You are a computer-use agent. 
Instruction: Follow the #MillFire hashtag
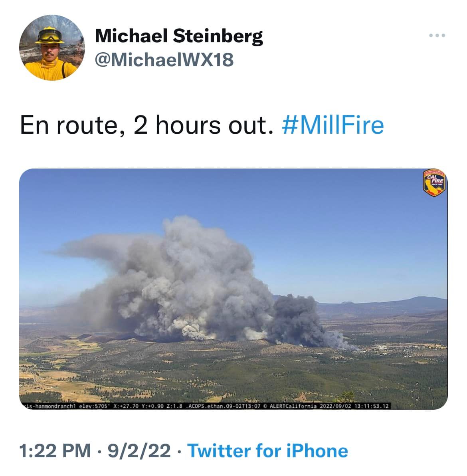pyautogui.click(x=333, y=125)
